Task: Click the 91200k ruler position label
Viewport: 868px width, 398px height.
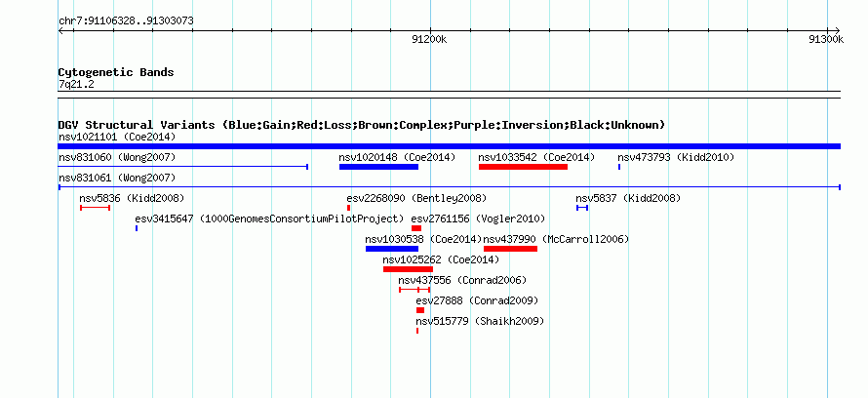Action: [x=429, y=39]
